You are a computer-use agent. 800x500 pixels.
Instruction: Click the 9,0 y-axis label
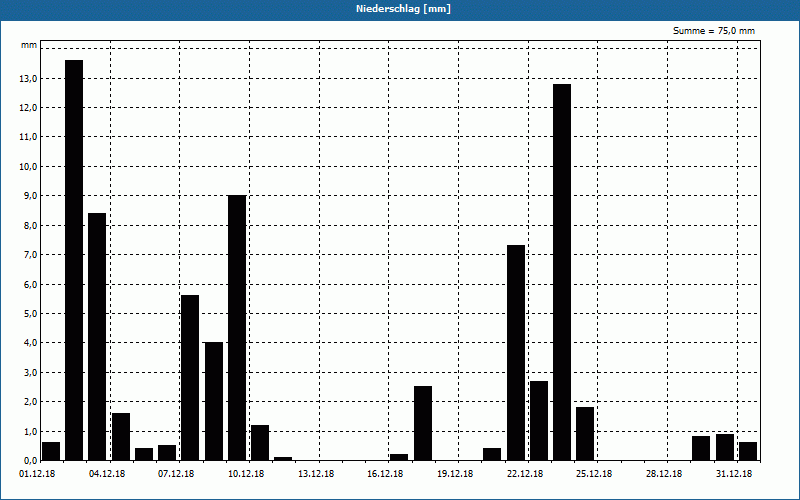30,196
